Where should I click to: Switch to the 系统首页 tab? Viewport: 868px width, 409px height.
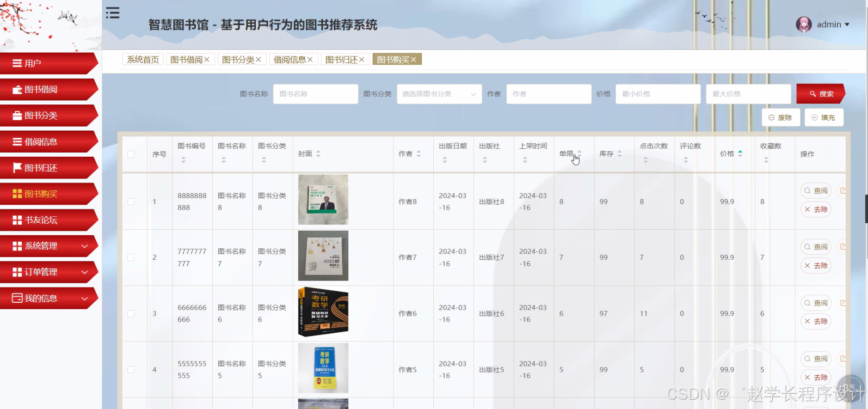[x=143, y=60]
